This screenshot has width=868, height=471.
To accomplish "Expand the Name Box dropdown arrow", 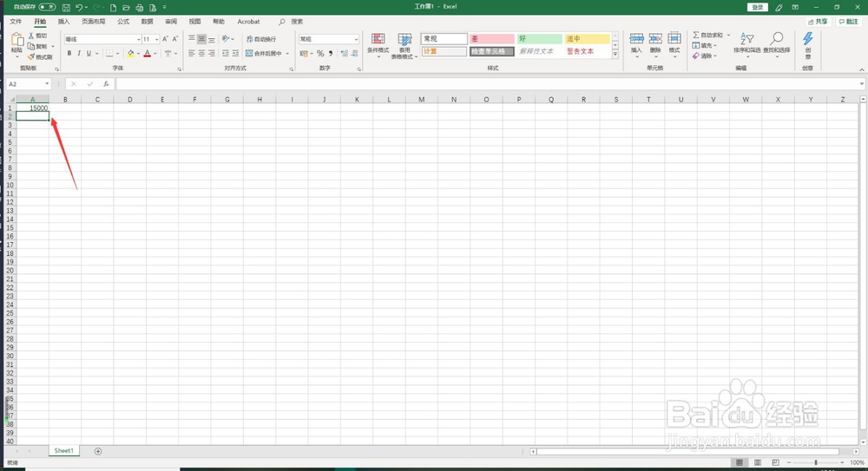I will coord(47,84).
